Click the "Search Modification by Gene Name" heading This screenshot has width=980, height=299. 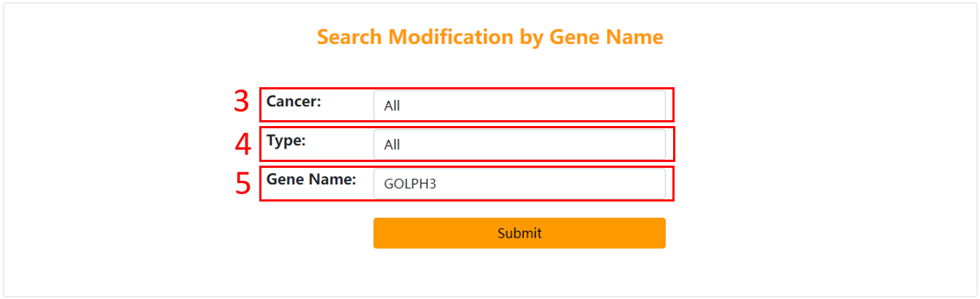(x=490, y=37)
